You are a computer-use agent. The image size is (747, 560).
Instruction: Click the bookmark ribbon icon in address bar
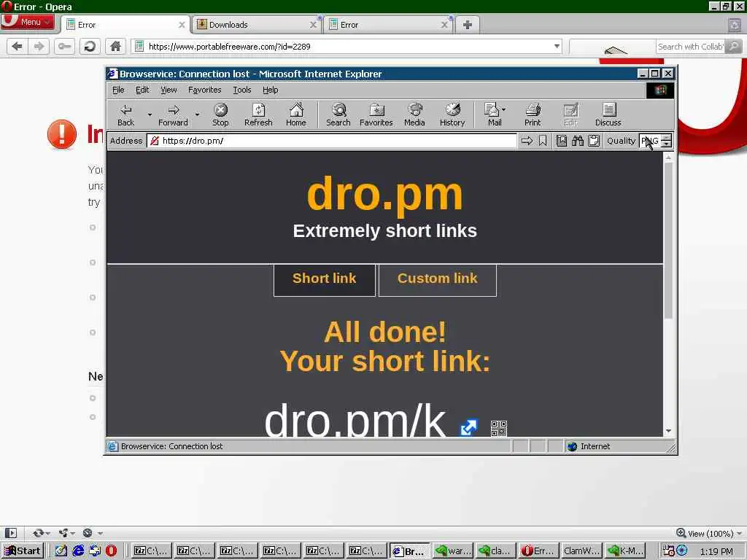(543, 141)
